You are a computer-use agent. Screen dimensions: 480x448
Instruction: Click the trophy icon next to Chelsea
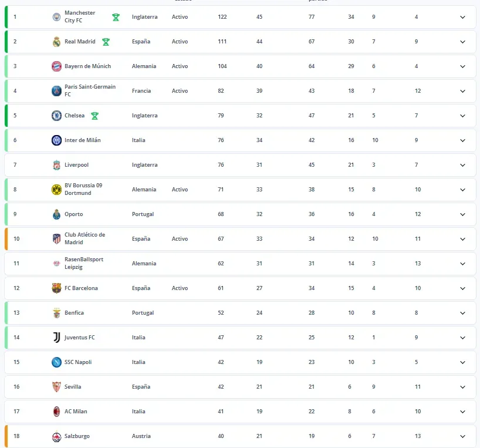point(96,115)
